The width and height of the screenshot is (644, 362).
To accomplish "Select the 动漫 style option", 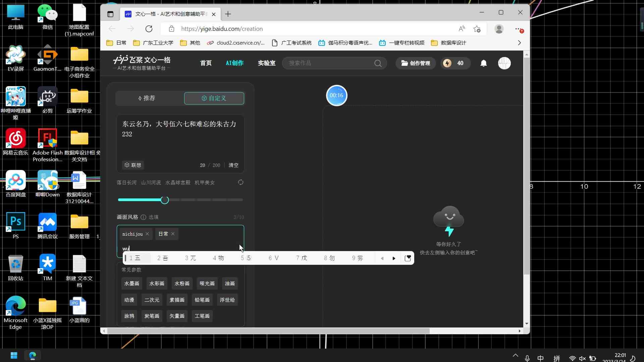I will (x=129, y=300).
